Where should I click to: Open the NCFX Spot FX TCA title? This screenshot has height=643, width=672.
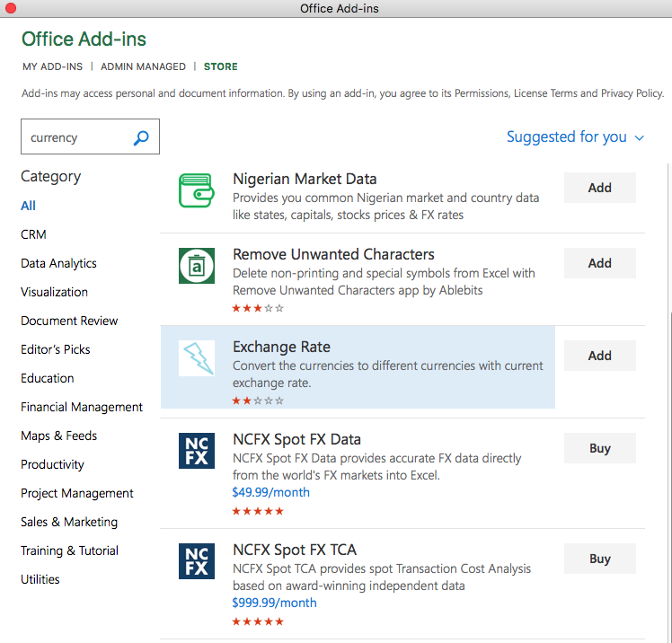pos(295,550)
